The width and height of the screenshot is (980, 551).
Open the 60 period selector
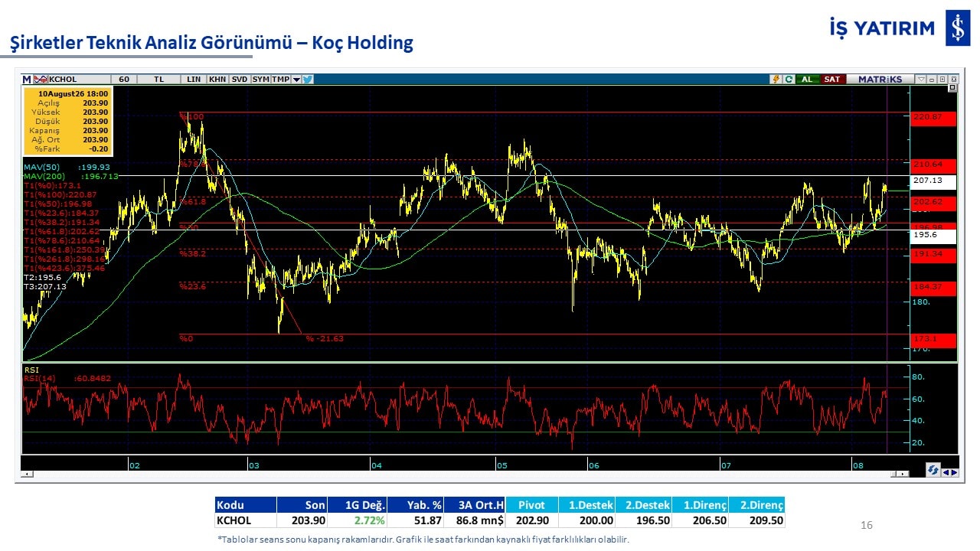(123, 79)
